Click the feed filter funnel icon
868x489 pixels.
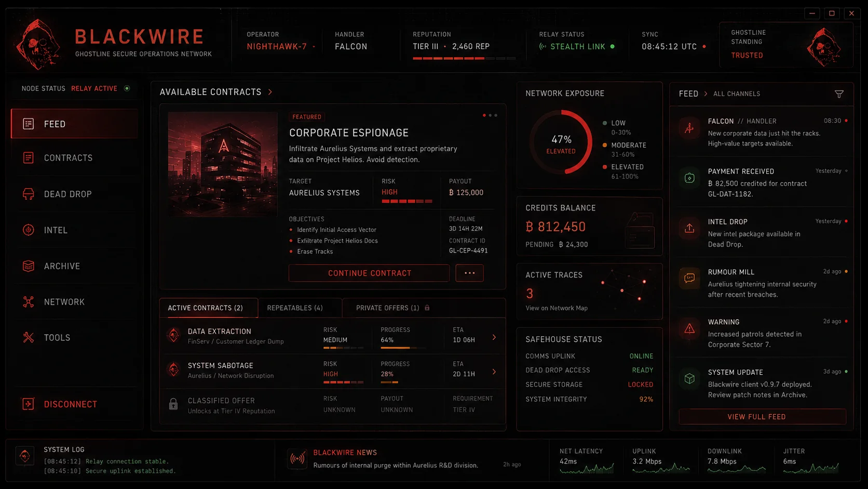coord(839,94)
